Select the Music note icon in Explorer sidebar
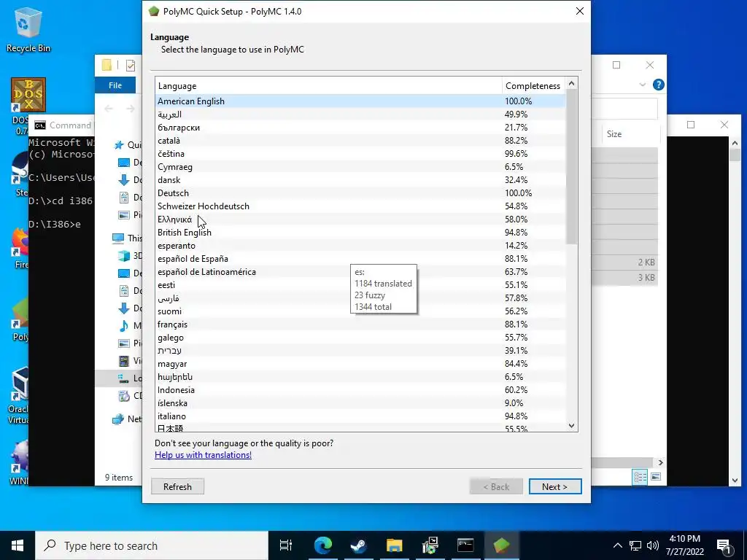Screen dimensions: 747x560 (124, 326)
